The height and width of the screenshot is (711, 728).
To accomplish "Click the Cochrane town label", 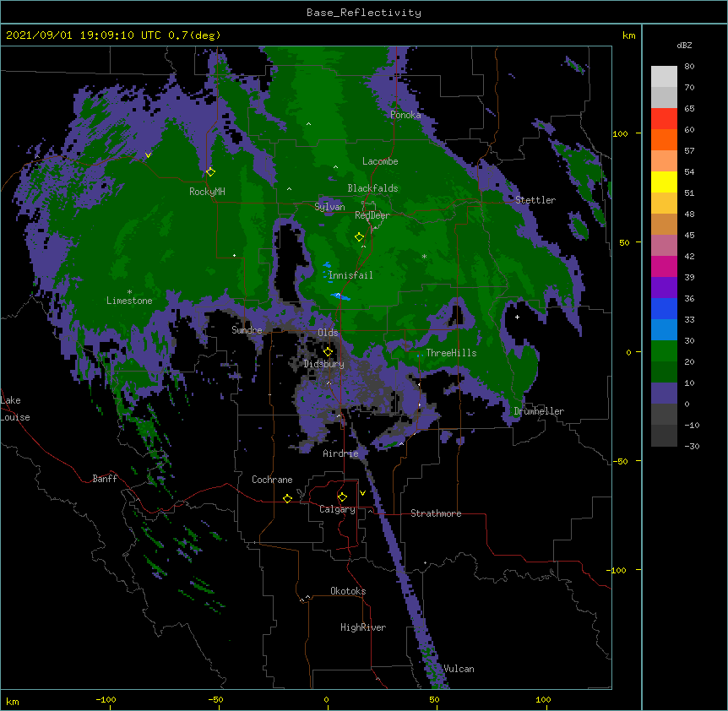I will tap(272, 480).
